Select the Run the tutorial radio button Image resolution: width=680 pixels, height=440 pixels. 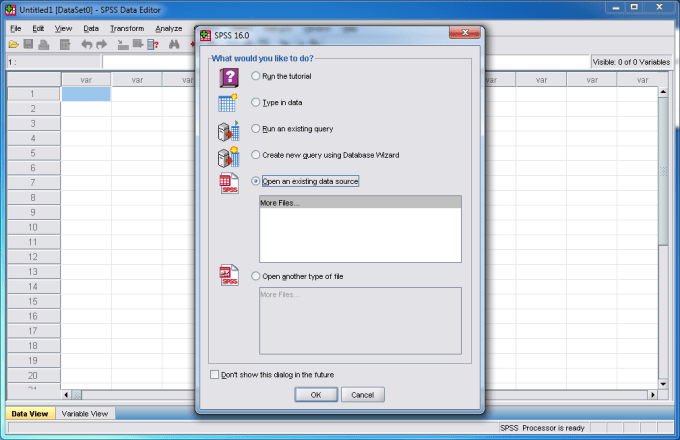tap(255, 76)
